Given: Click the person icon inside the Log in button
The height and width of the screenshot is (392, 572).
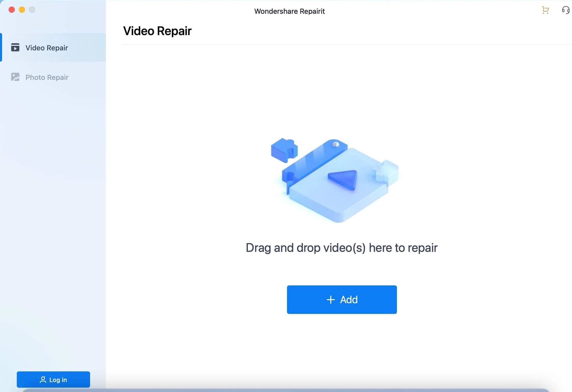Looking at the screenshot, I should pos(43,380).
